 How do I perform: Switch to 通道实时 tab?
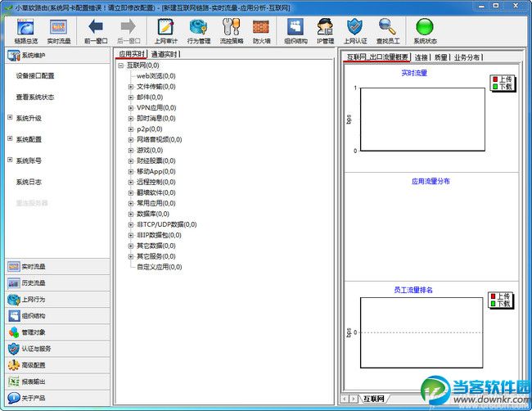(x=165, y=54)
